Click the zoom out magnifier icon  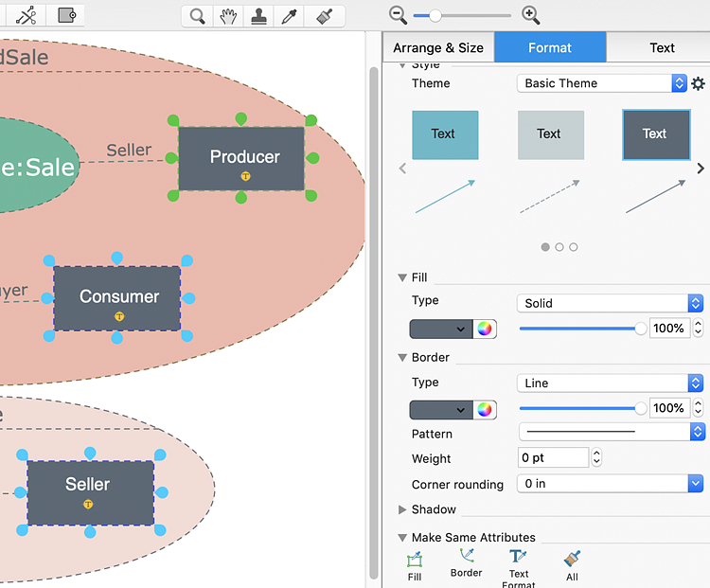click(398, 15)
